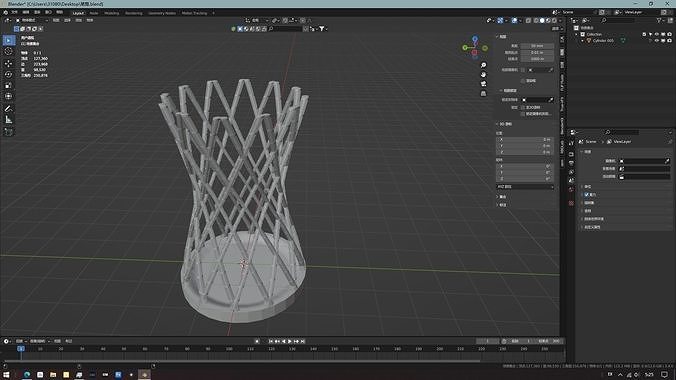Viewport: 676px width, 380px height.
Task: Switch to the Modeling workspace tab
Action: click(x=112, y=13)
